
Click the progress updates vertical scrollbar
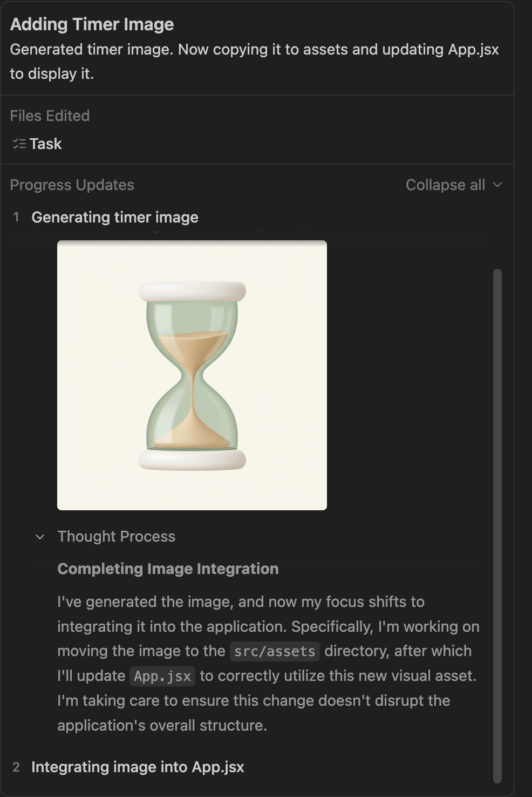point(497,524)
